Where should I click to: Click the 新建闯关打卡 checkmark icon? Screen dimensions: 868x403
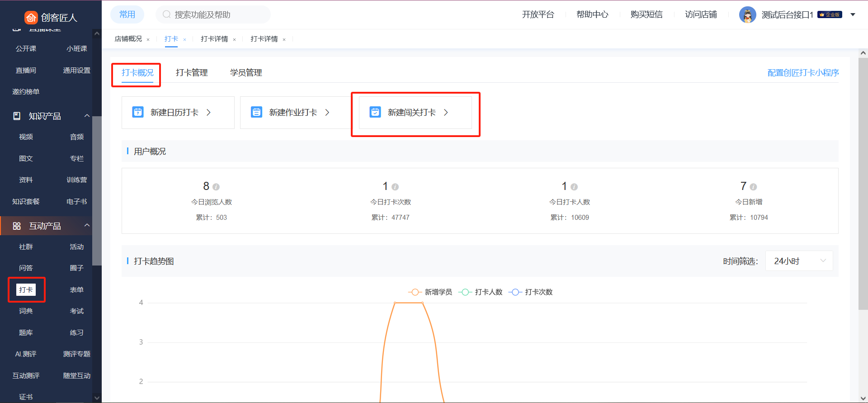pyautogui.click(x=375, y=112)
